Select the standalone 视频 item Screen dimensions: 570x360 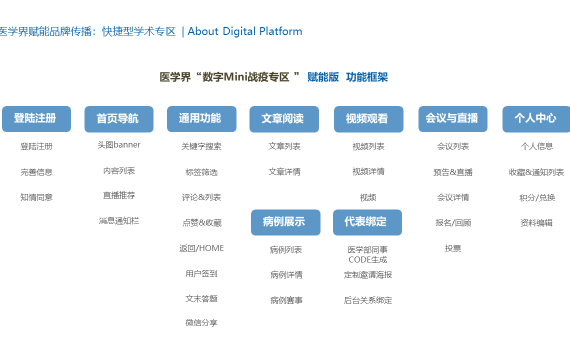[368, 197]
